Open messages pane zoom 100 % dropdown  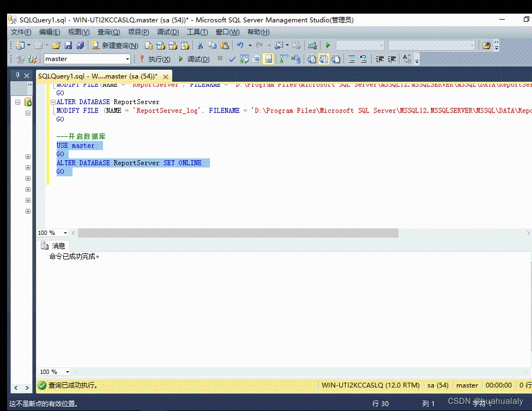(68, 372)
